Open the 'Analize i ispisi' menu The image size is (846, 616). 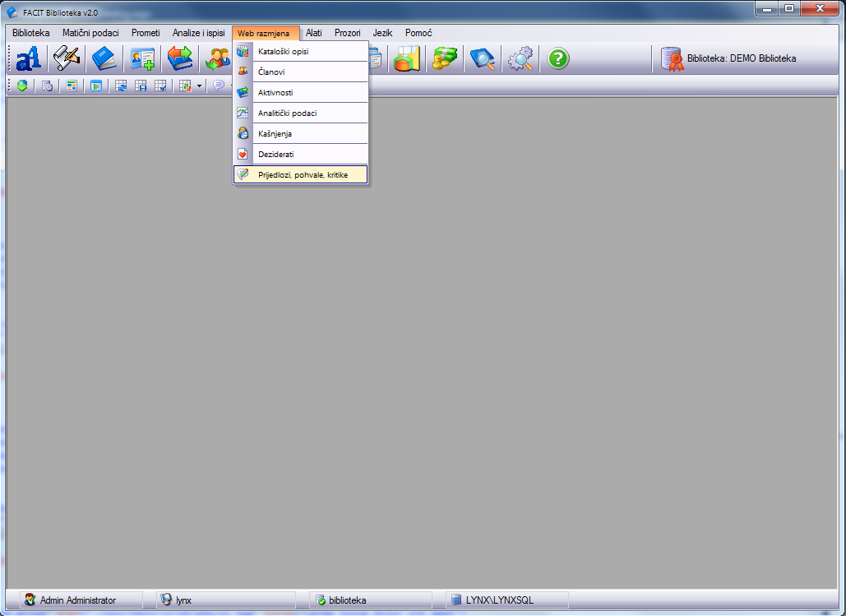(x=198, y=33)
